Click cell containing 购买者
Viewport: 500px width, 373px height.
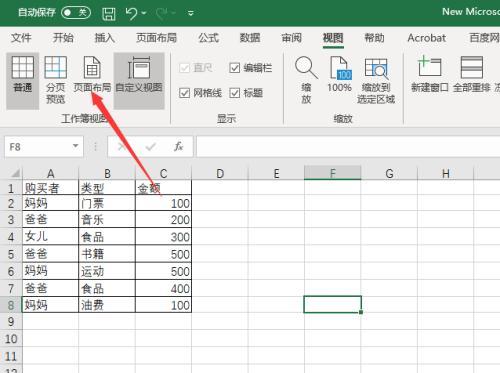tap(50, 188)
